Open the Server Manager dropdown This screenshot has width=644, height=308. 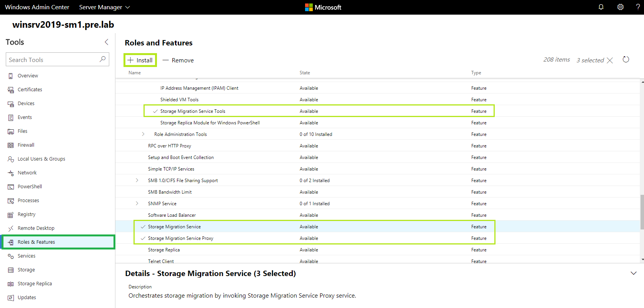pos(105,7)
